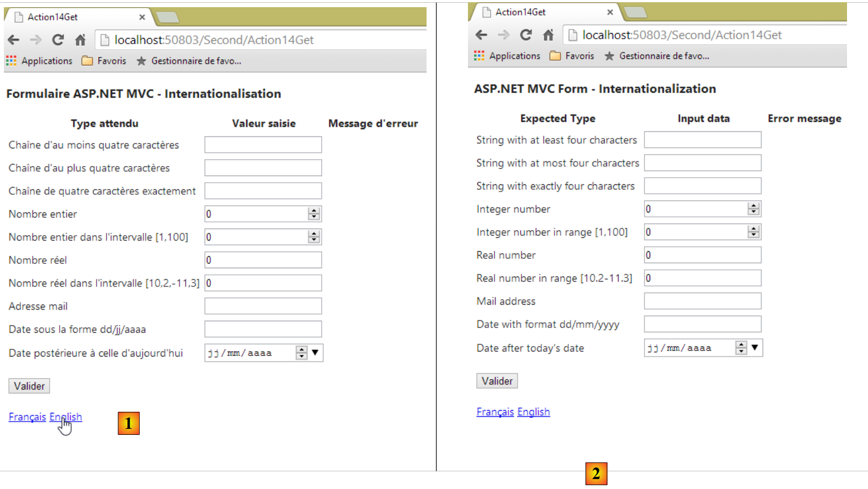868x489 pixels.
Task: Click the 'Adresse mail' input field
Action: pos(263,306)
